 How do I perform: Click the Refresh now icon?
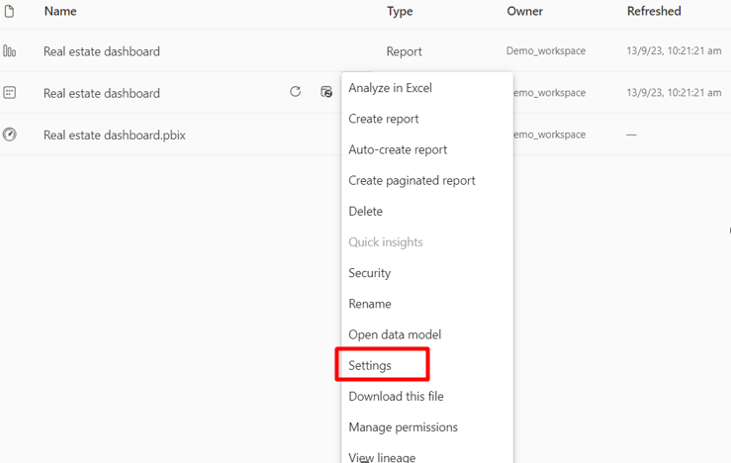coord(295,92)
